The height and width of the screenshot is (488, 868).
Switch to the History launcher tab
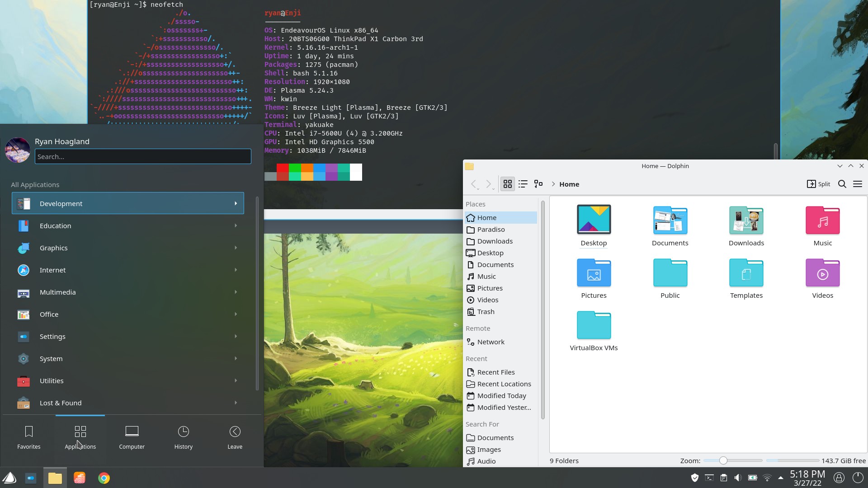184,437
